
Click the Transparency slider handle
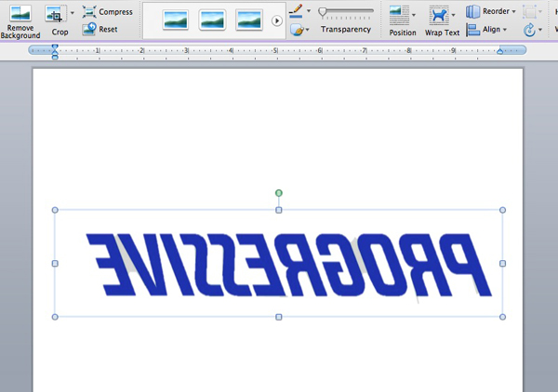click(323, 13)
